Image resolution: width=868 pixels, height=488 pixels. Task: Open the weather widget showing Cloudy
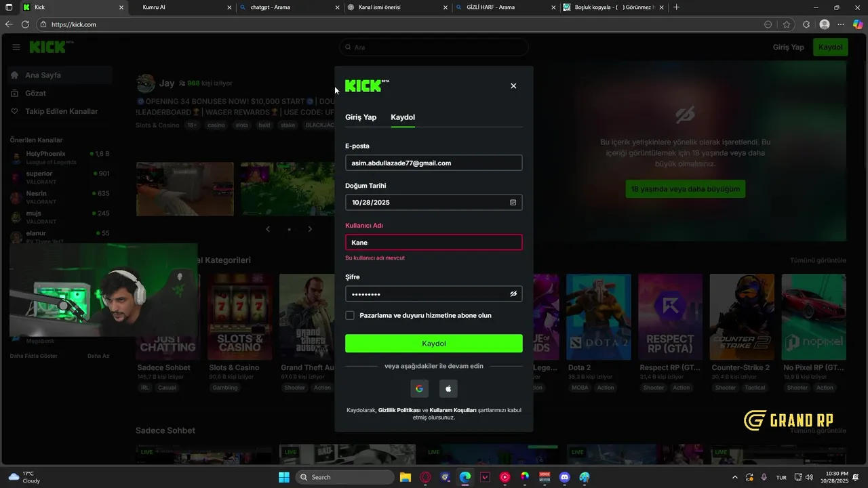[24, 477]
